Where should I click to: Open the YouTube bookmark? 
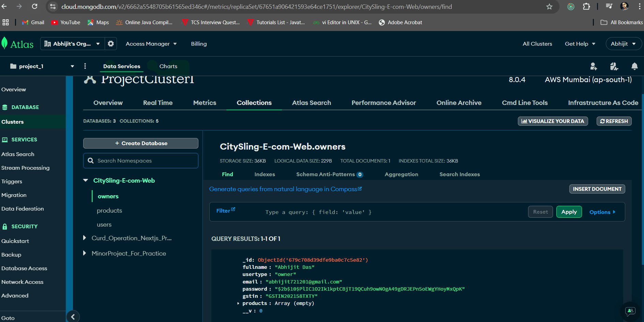[66, 22]
